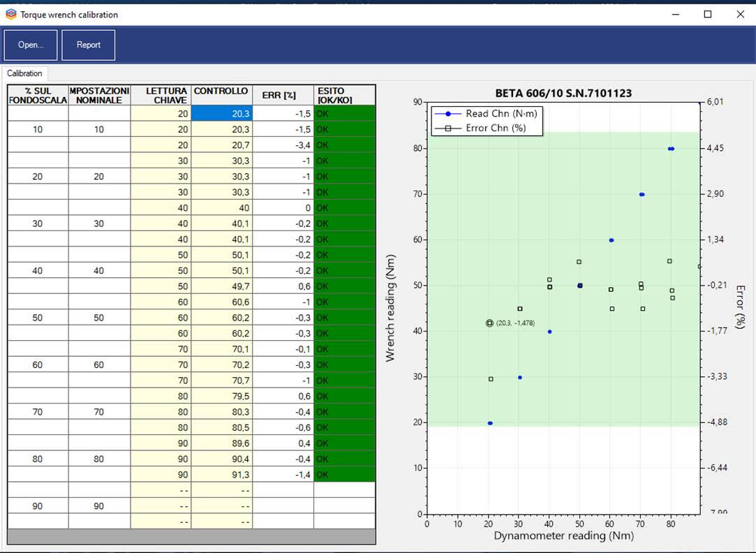Select the 20,7 value in CONTROLLO column
Viewport: 756px width, 553px height.
tap(221, 145)
